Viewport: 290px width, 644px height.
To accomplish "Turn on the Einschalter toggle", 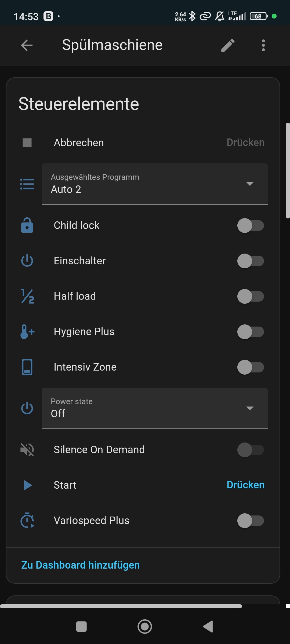I will click(250, 261).
